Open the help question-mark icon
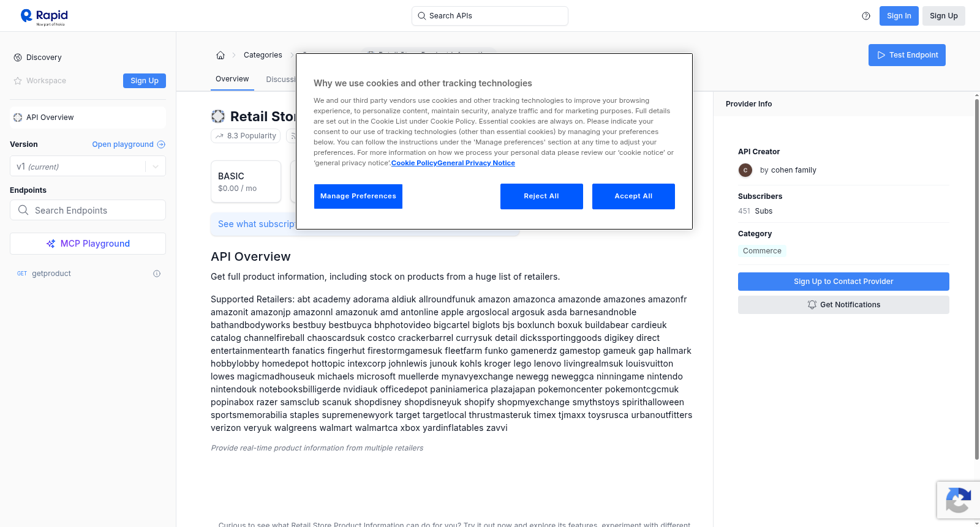The image size is (980, 527). click(x=866, y=16)
